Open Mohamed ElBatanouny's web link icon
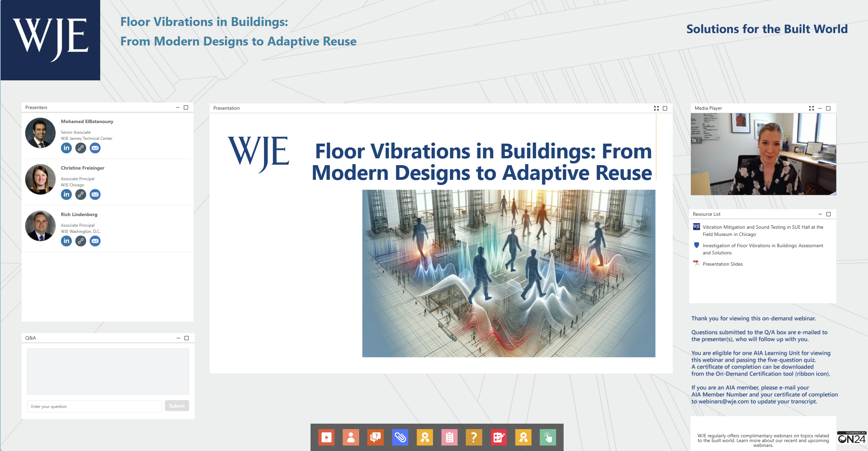The width and height of the screenshot is (868, 451). pyautogui.click(x=81, y=148)
